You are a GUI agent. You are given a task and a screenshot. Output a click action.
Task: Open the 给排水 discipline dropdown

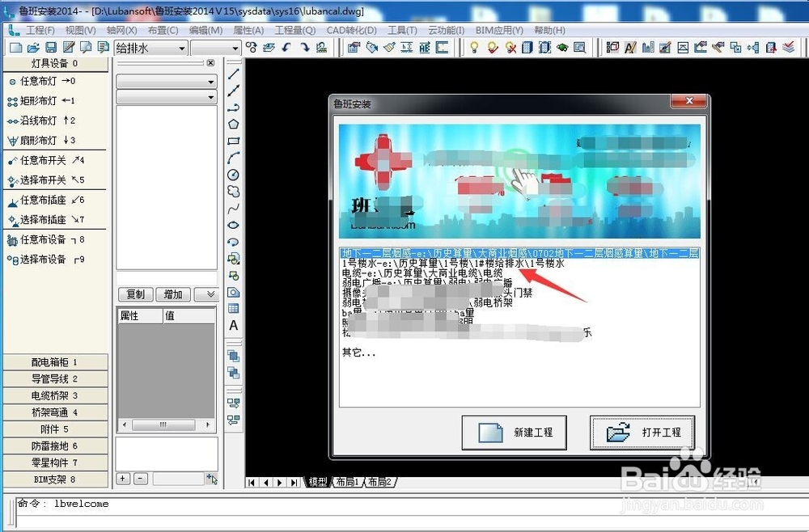click(150, 48)
